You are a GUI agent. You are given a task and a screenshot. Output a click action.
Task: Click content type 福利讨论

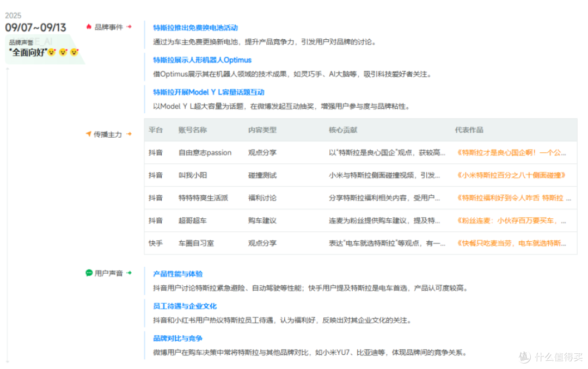pyautogui.click(x=262, y=198)
